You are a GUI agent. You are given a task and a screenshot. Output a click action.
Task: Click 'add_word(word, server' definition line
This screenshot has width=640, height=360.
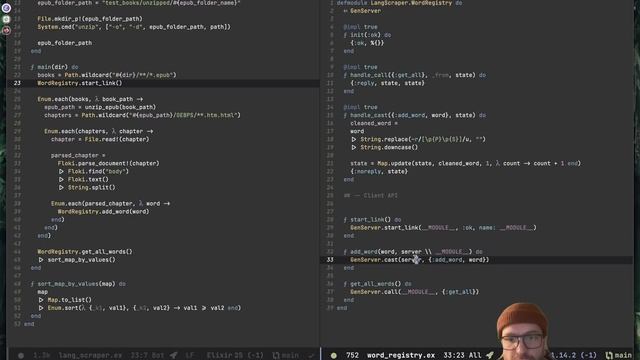click(413, 251)
